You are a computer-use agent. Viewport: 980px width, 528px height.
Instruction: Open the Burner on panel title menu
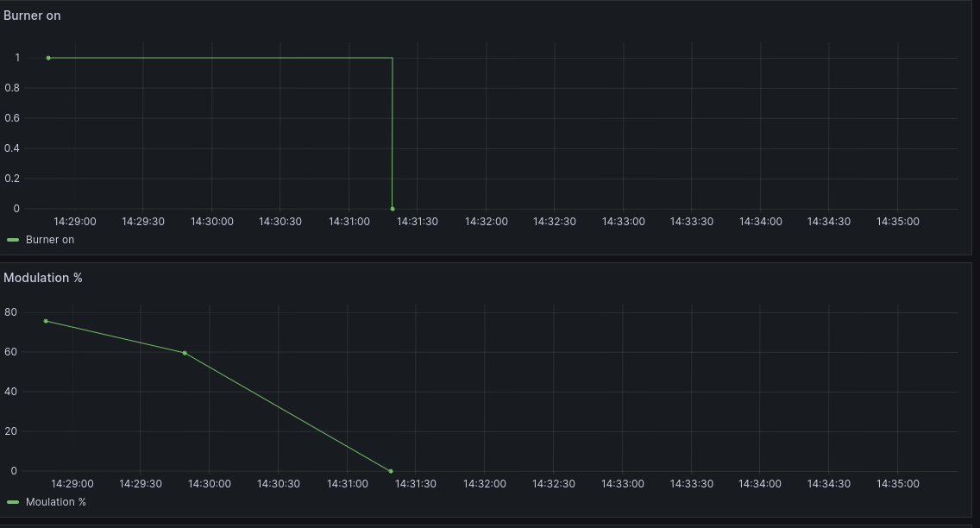coord(32,16)
